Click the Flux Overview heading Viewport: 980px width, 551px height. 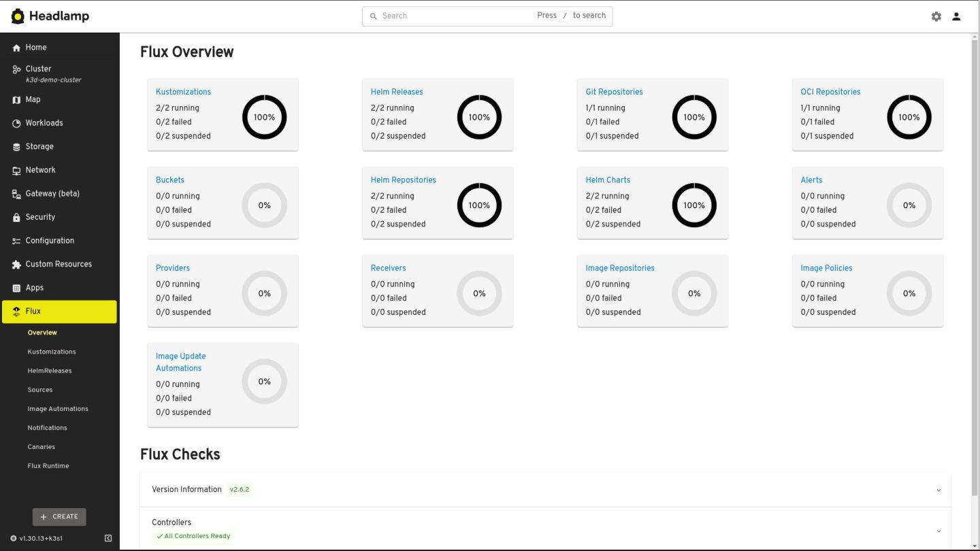[187, 52]
